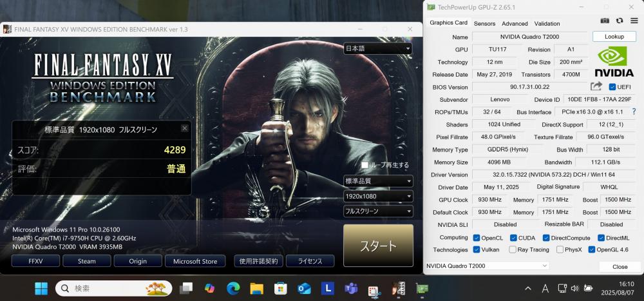Click the Bus Interface question mark
The height and width of the screenshot is (301, 644).
click(x=634, y=112)
